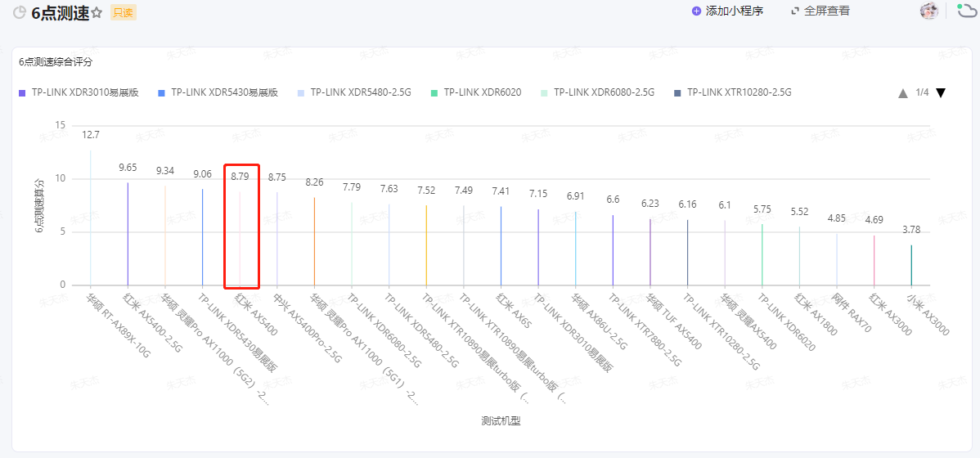
Task: Click the 7.41 value label
Action: tap(501, 191)
